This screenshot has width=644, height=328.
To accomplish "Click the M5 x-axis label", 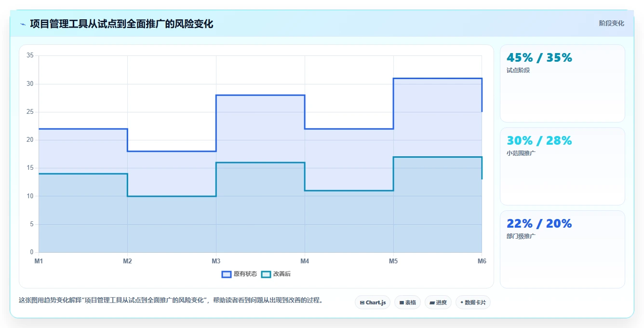I will coord(393,261).
